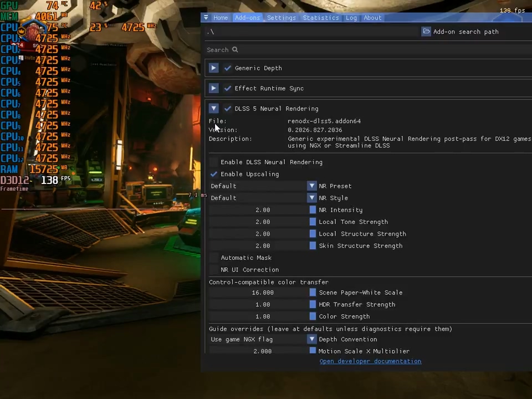Untick DLSS 5 Neural Rendering add-on checkbox
Screen dimensions: 532x399
pos(228,109)
